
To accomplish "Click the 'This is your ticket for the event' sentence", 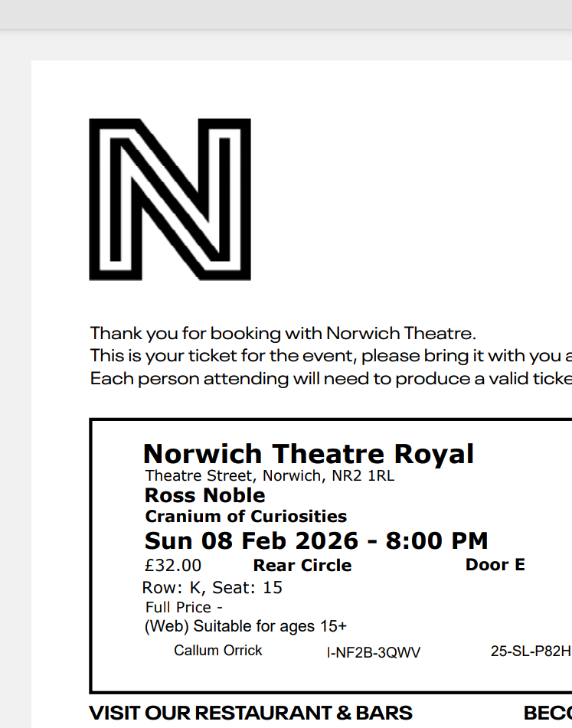I will coord(331,356).
